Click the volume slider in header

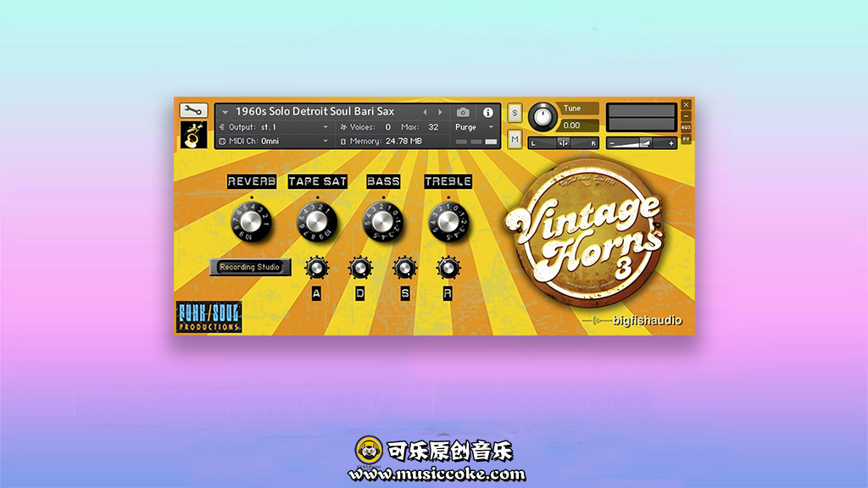[x=641, y=143]
